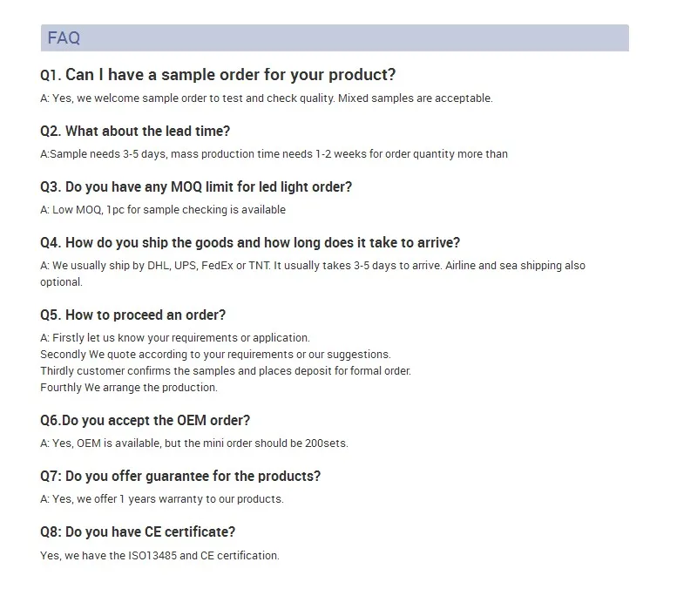Screen dimensions: 677x616
Task: Click the 1 years warranty answer
Action: point(162,499)
